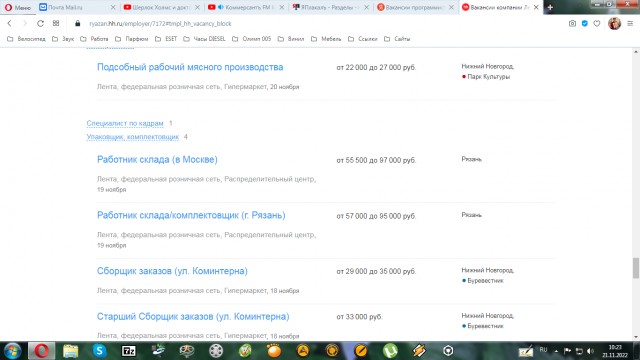640x360 pixels.
Task: Open the Easy Setup sidebar icon
Action: 630,24
